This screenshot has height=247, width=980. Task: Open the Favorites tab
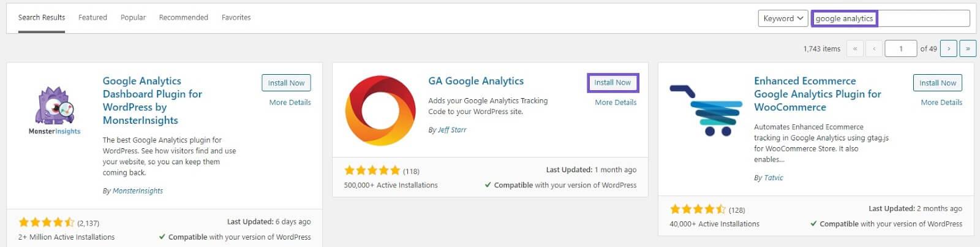[236, 17]
